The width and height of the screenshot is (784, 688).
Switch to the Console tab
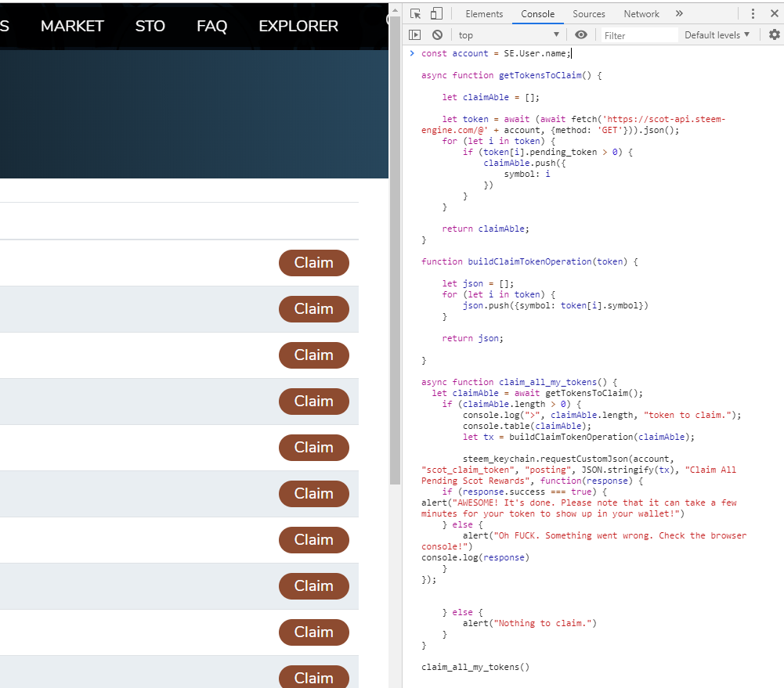click(537, 14)
